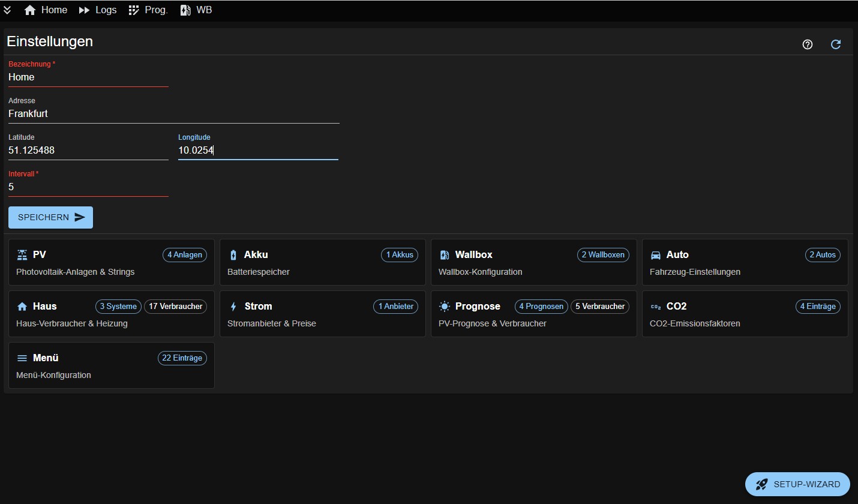Click the Wallbox charging station icon
858x504 pixels.
click(x=444, y=255)
